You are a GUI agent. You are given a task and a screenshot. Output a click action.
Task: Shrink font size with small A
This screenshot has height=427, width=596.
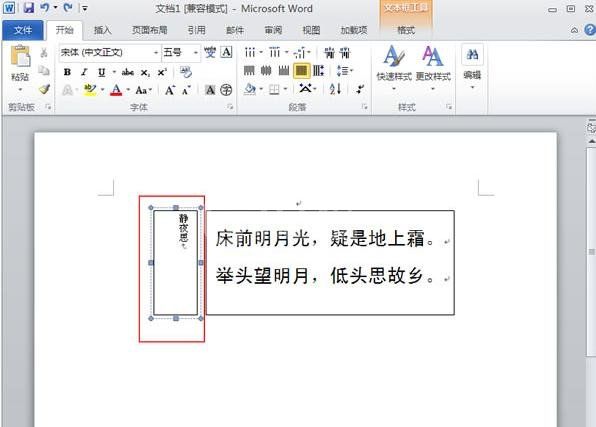186,90
